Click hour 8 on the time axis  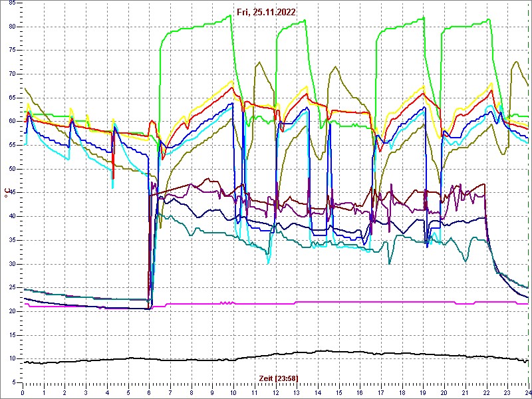tap(192, 392)
